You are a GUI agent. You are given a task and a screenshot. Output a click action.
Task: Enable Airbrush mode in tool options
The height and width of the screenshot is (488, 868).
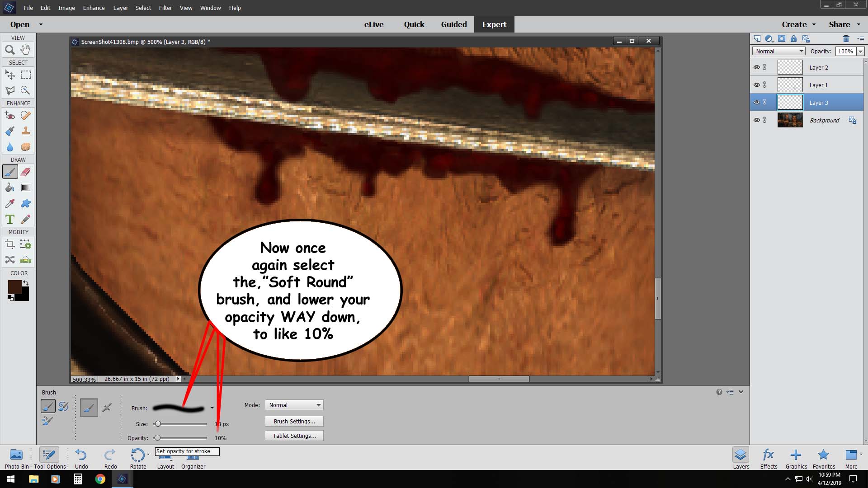[x=107, y=408]
